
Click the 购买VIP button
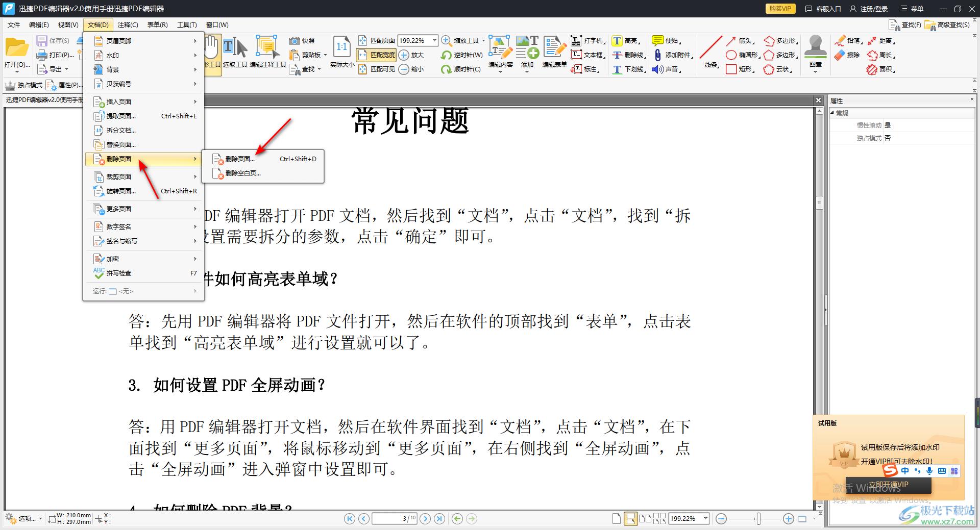click(x=780, y=9)
